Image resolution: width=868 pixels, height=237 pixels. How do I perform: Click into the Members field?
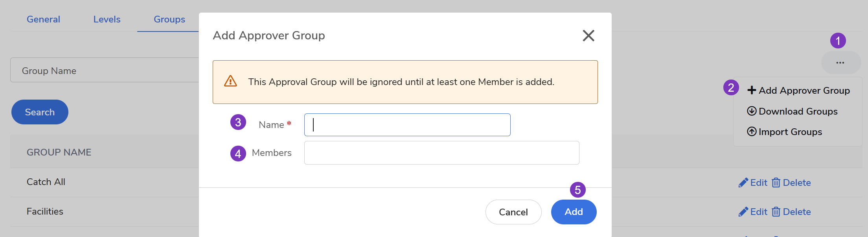pyautogui.click(x=441, y=153)
